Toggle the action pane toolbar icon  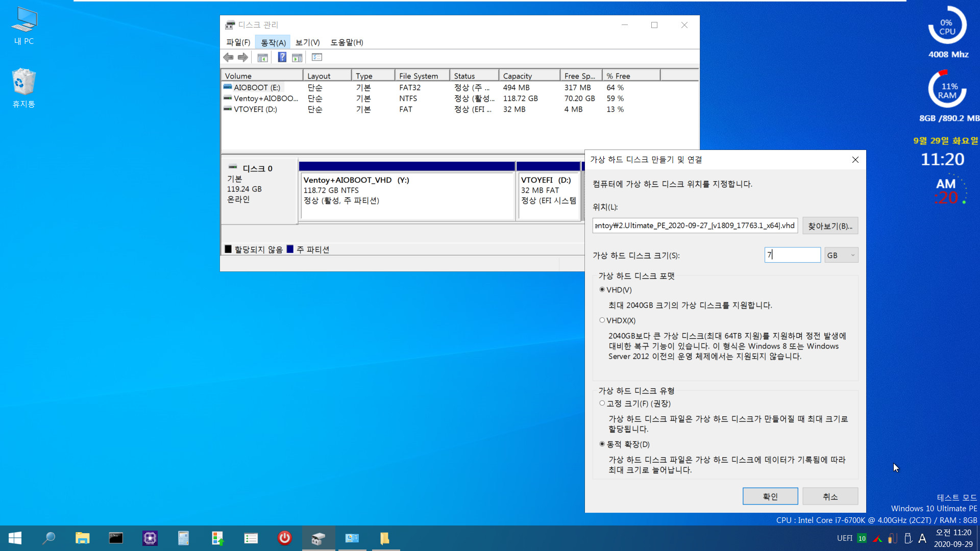pos(297,58)
